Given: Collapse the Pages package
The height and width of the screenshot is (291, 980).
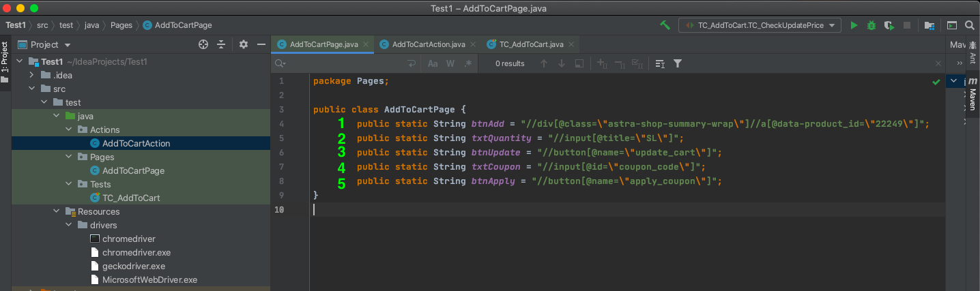Looking at the screenshot, I should click(x=69, y=157).
